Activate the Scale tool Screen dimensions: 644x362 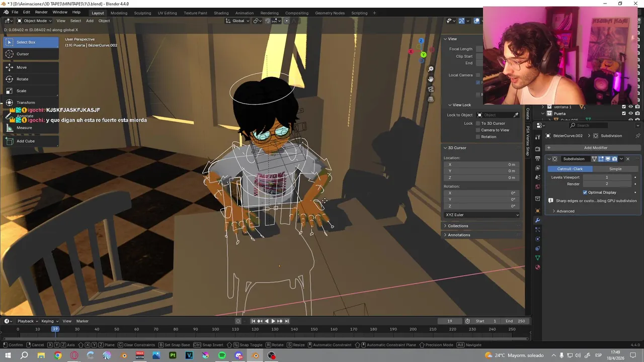tap(31, 91)
